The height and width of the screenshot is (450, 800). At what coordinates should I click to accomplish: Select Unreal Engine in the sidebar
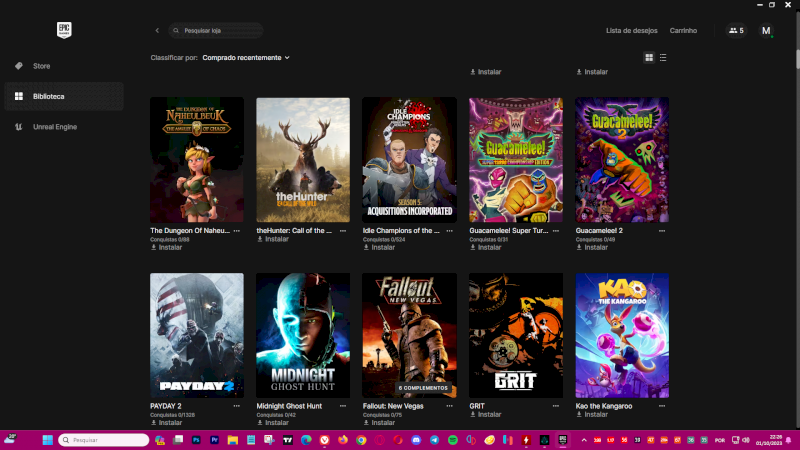pyautogui.click(x=54, y=127)
